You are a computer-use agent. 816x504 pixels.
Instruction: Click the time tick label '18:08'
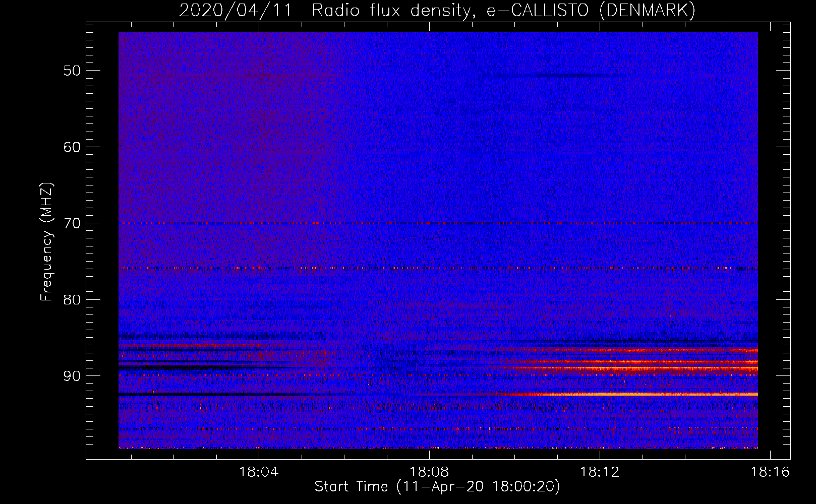pos(429,472)
